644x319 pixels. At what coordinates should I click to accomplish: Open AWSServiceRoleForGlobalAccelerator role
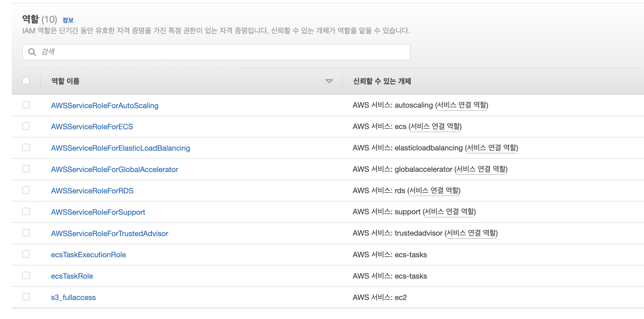[114, 169]
